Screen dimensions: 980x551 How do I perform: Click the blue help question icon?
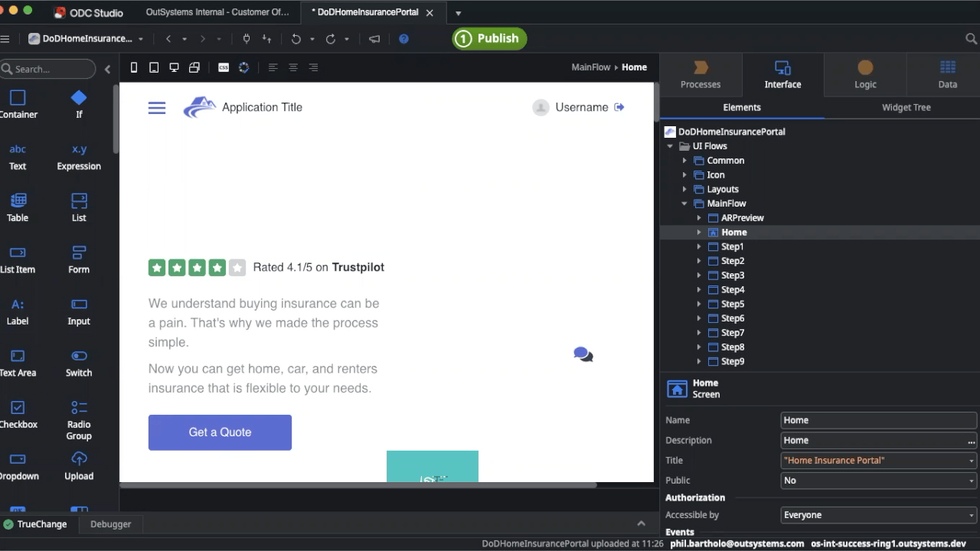(403, 38)
